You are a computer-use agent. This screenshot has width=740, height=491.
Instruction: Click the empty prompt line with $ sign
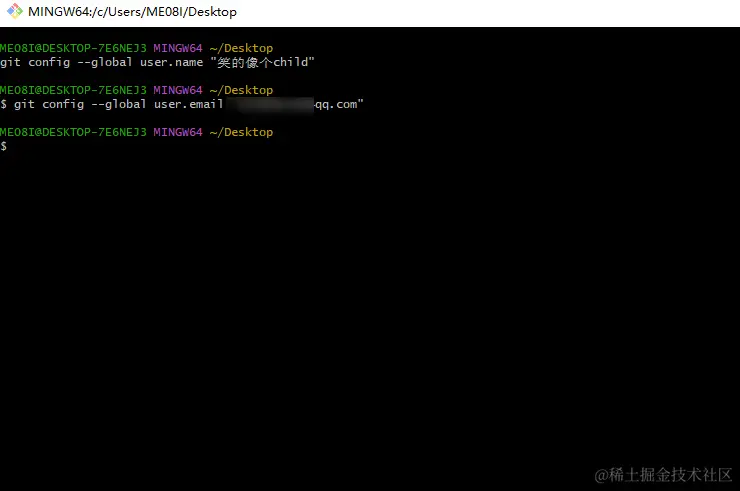click(4, 146)
